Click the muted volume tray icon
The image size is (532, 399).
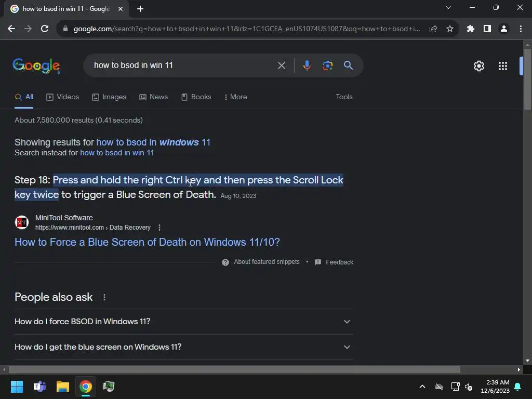point(469,387)
